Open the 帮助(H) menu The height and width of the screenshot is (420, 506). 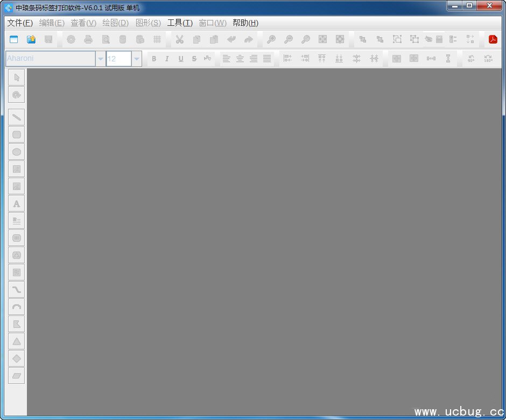pos(245,23)
